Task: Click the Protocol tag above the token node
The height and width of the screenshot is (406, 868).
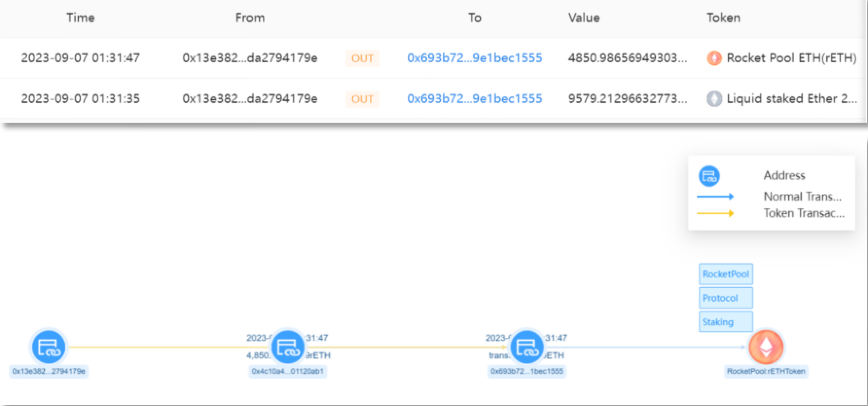Action: point(725,298)
